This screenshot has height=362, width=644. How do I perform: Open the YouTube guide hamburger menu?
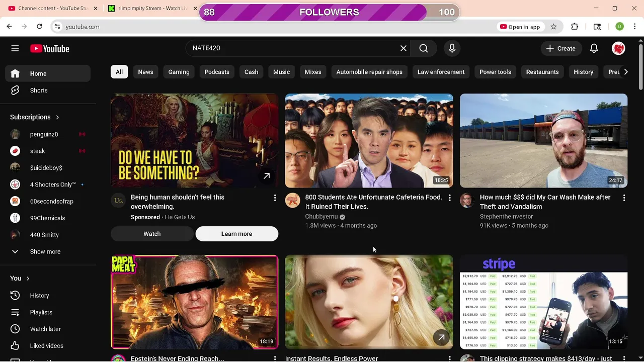coord(15,48)
